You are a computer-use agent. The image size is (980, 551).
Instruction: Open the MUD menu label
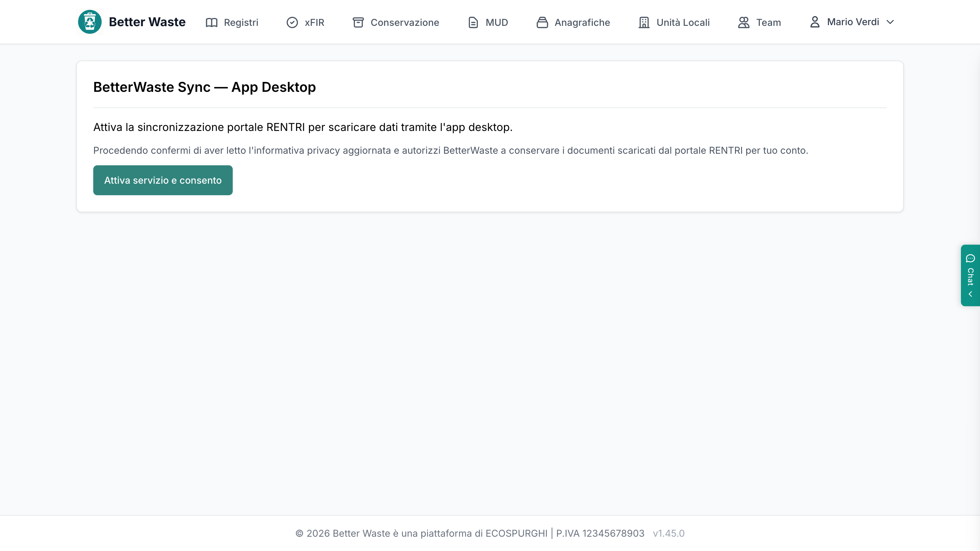point(496,22)
